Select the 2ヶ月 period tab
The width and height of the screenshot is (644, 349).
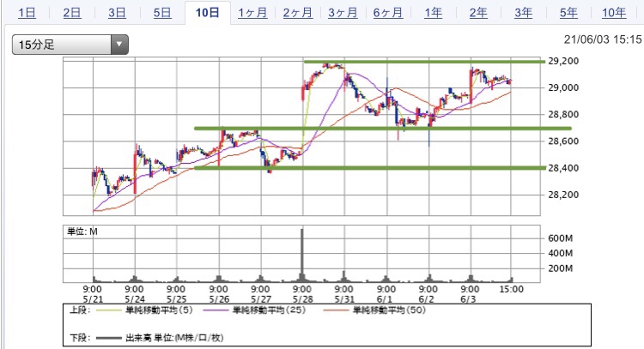(298, 13)
